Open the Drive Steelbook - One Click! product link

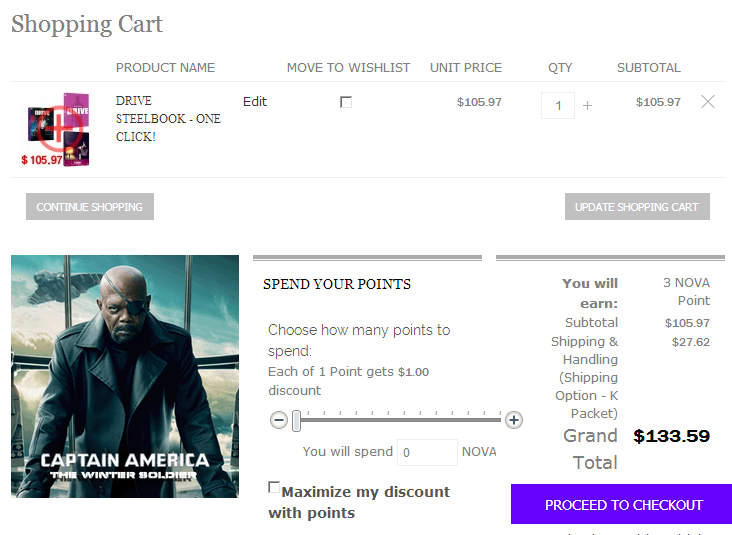coord(168,119)
